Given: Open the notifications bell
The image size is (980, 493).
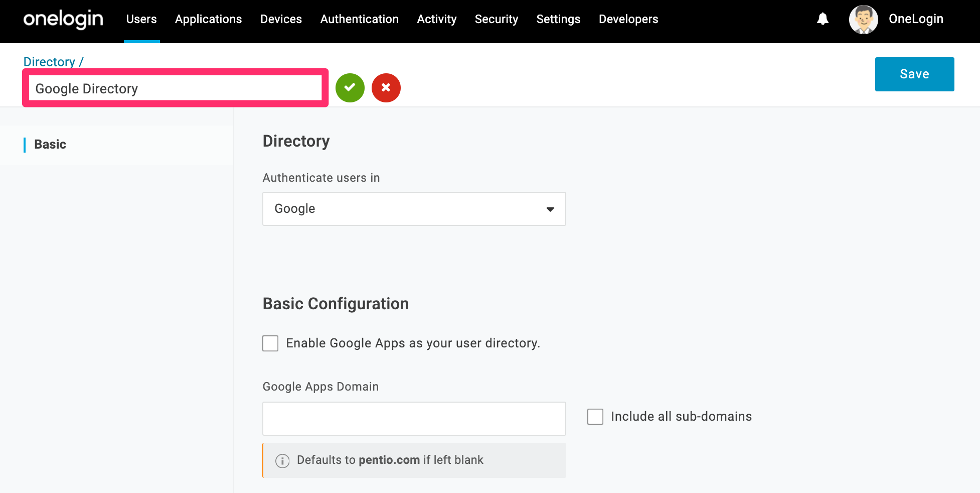Looking at the screenshot, I should point(823,19).
